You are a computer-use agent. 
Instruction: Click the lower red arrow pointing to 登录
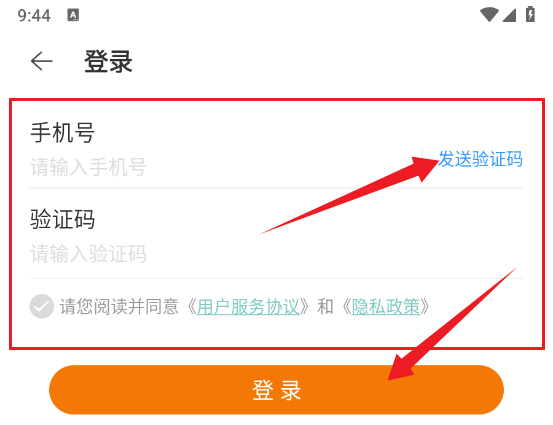(452, 324)
